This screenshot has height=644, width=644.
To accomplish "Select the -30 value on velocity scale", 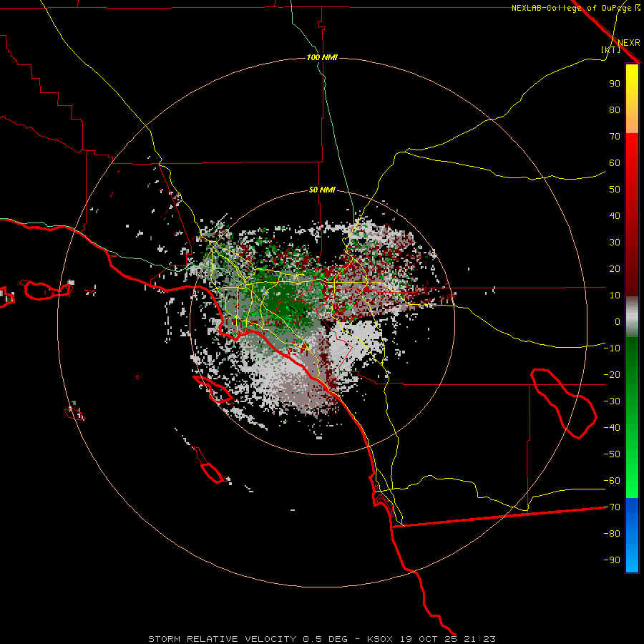I will point(612,401).
